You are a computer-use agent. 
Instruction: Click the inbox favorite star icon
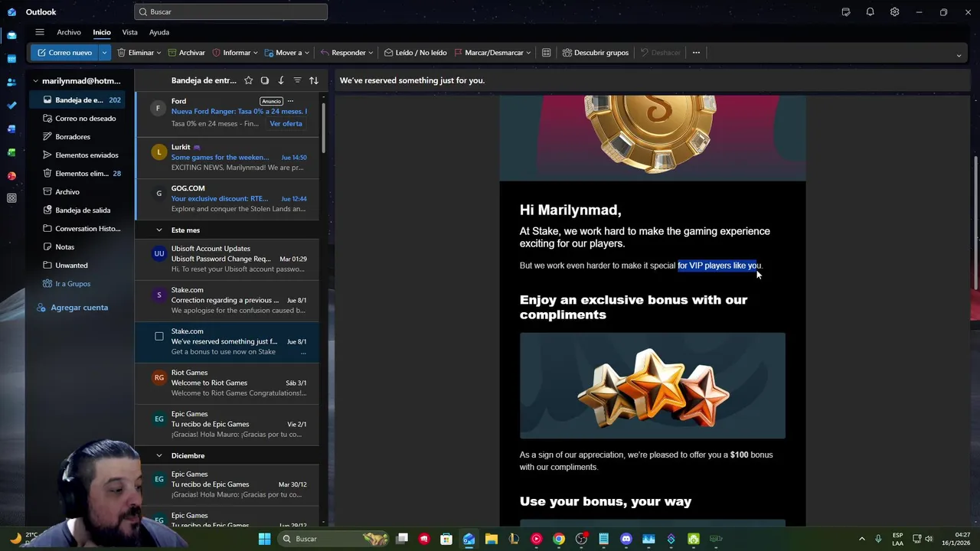[248, 80]
